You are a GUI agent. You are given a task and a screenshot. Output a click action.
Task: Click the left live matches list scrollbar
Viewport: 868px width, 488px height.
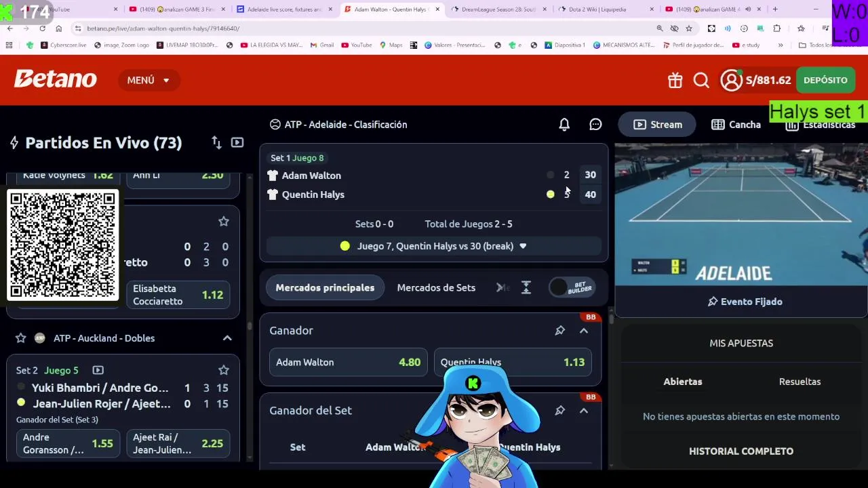tap(249, 325)
